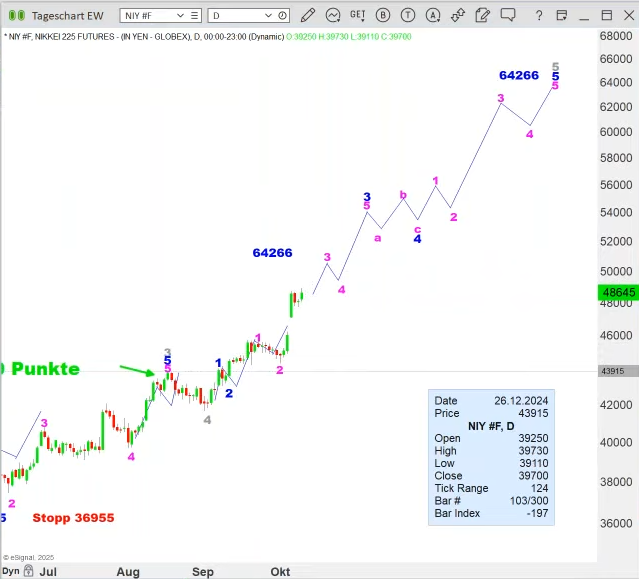Viewport: 639px width, 579px height.
Task: Click the pencil drawing tool icon
Action: pos(308,16)
